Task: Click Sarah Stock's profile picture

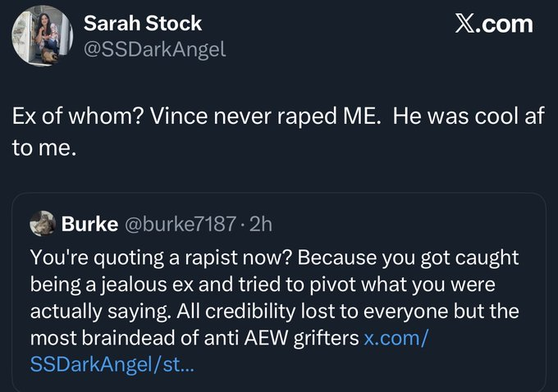Action: (39, 36)
